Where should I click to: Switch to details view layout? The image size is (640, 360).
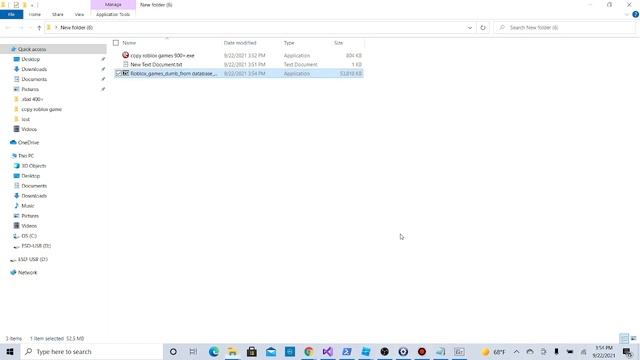point(624,338)
